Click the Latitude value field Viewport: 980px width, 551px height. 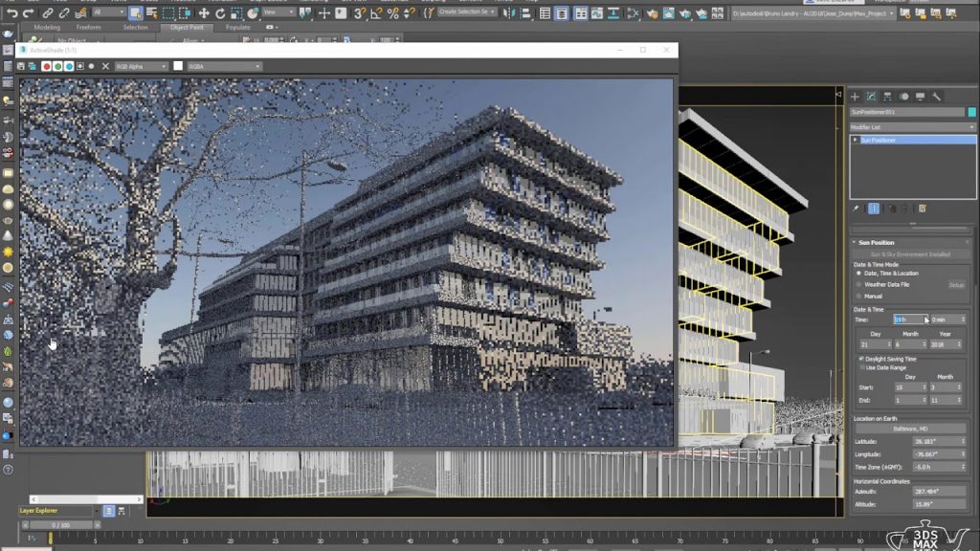(934, 441)
